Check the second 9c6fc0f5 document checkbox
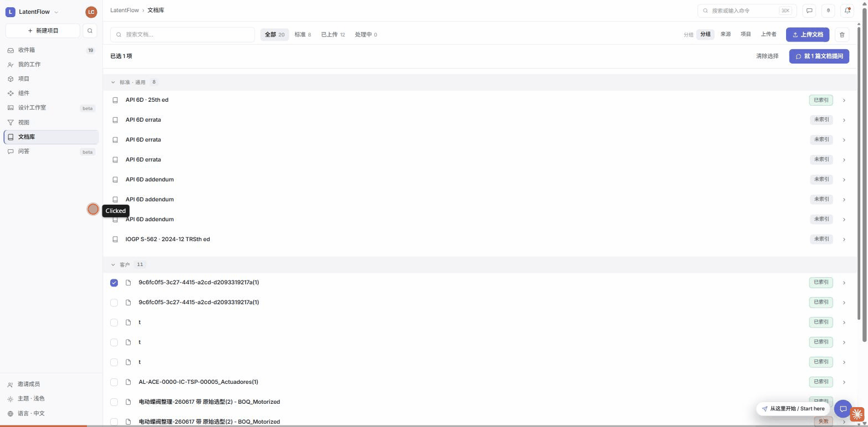 (114, 303)
